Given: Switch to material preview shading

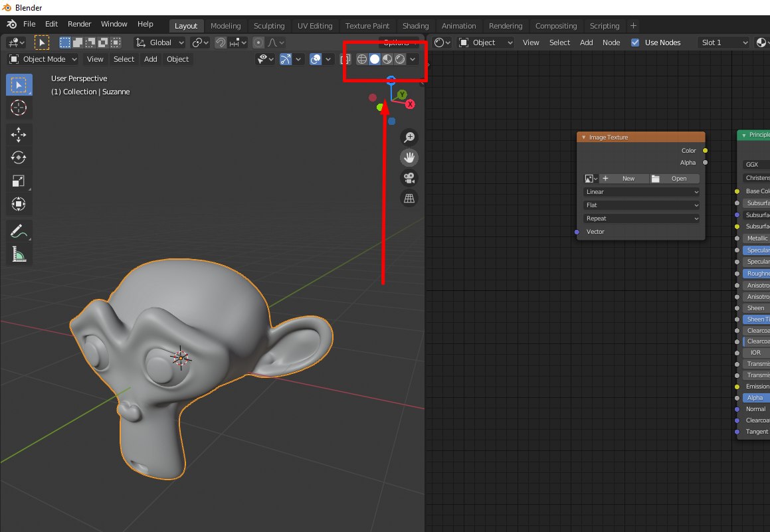Looking at the screenshot, I should [x=387, y=59].
